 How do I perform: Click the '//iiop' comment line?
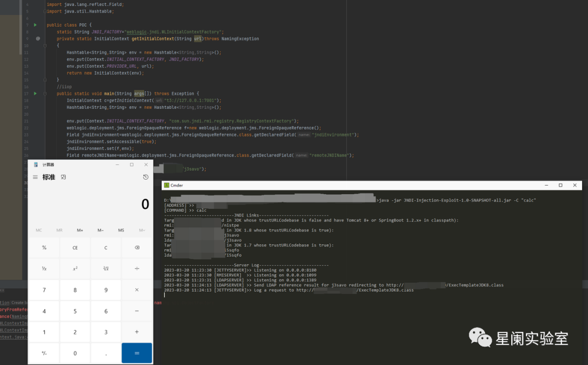[x=64, y=86]
